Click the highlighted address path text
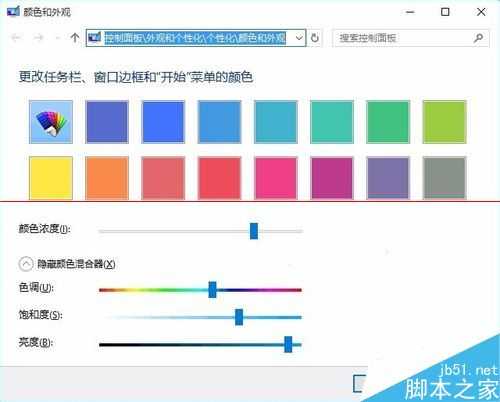500x402 pixels. [x=195, y=38]
